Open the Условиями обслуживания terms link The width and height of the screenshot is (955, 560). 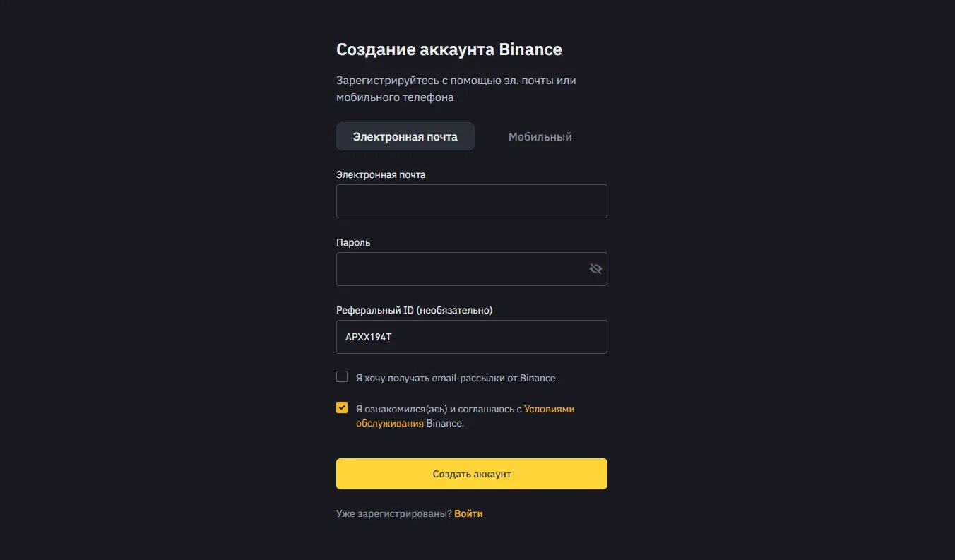pos(549,409)
